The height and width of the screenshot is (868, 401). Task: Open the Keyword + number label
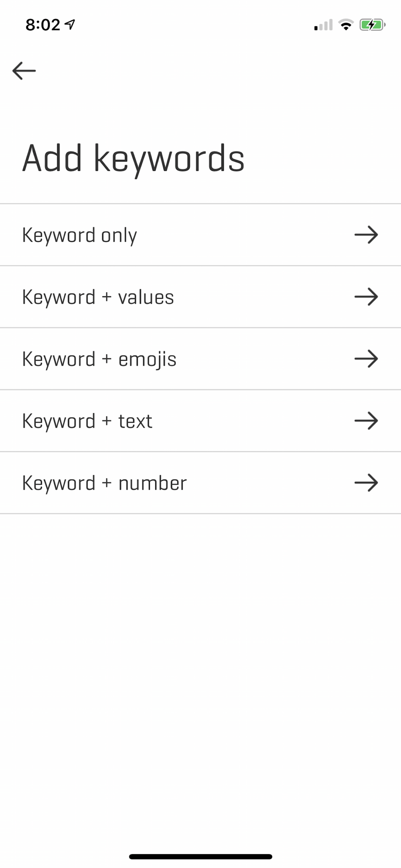click(105, 483)
